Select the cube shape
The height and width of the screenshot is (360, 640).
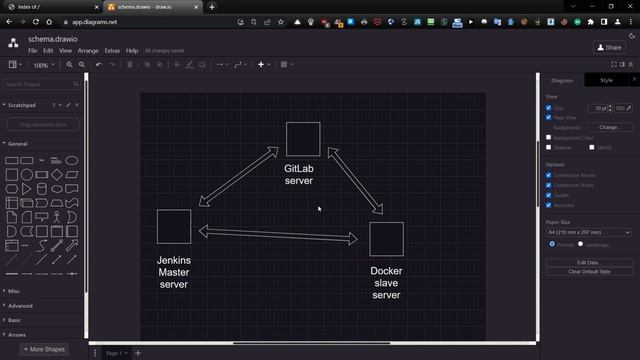27,203
